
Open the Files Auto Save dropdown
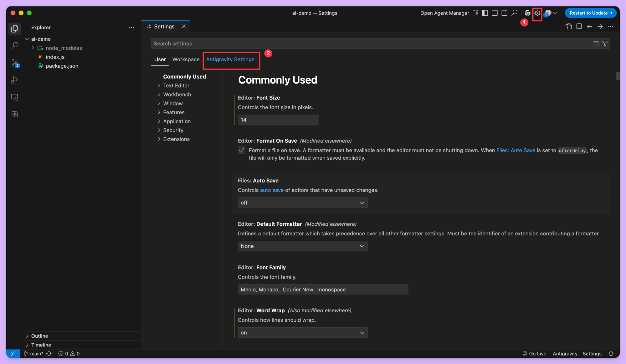[x=302, y=203]
